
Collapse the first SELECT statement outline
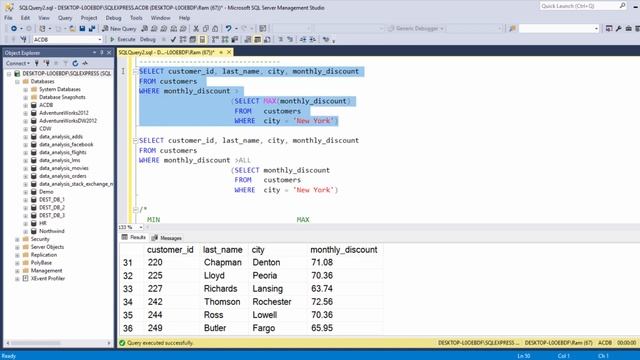[x=135, y=71]
